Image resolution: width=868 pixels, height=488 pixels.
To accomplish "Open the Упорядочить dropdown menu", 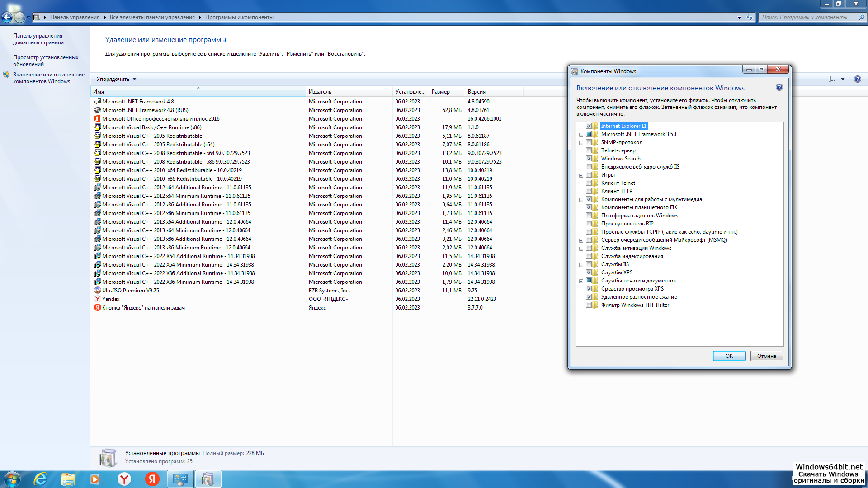I will [116, 79].
